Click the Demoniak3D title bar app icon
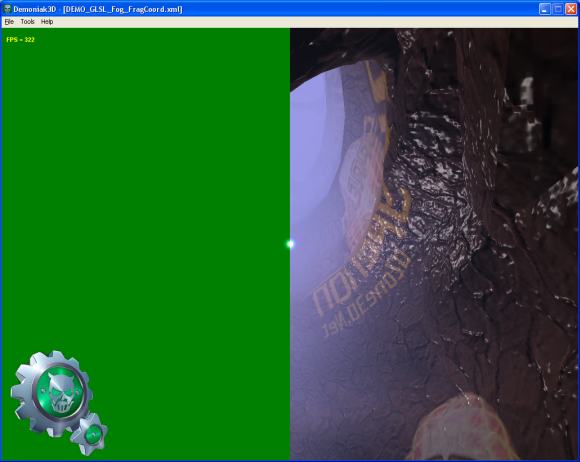Viewport: 580px width, 462px height. [7, 9]
